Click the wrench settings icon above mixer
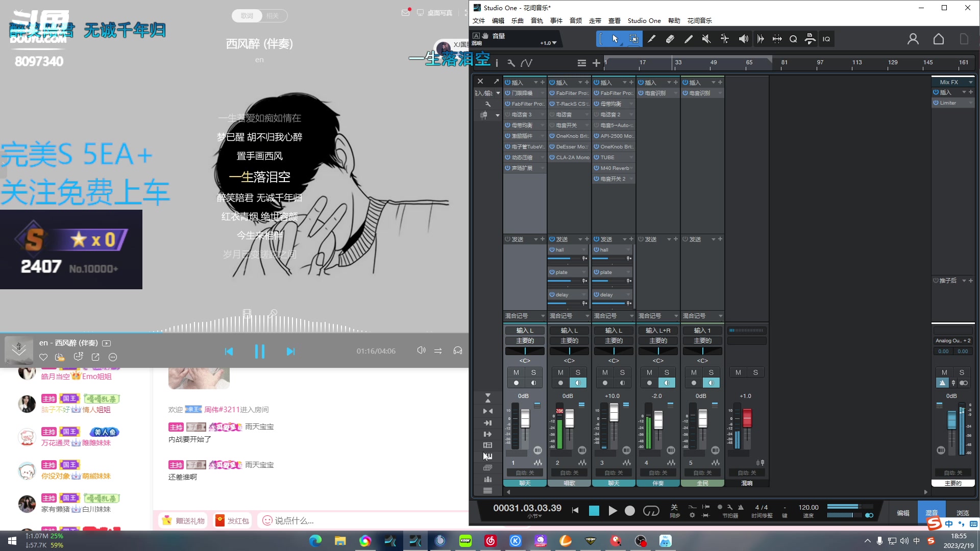 511,63
